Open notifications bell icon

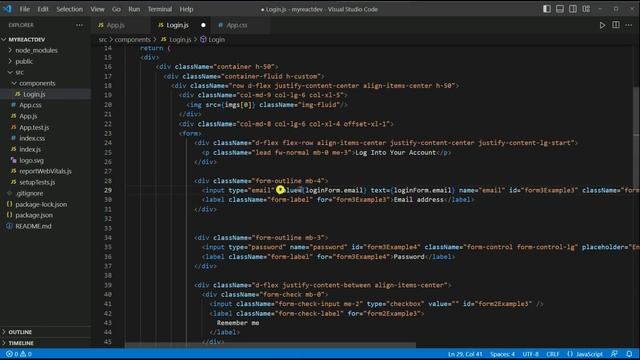tap(629, 354)
